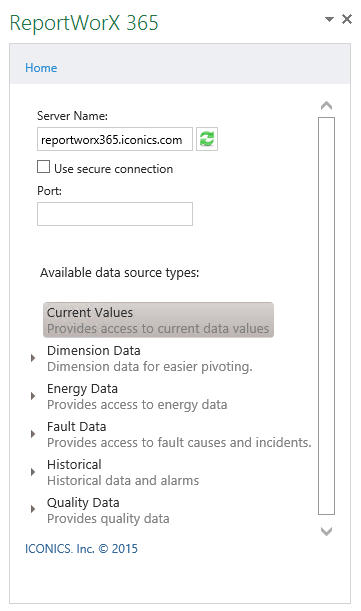
Task: Expand the Quality Data node
Action: point(33,509)
